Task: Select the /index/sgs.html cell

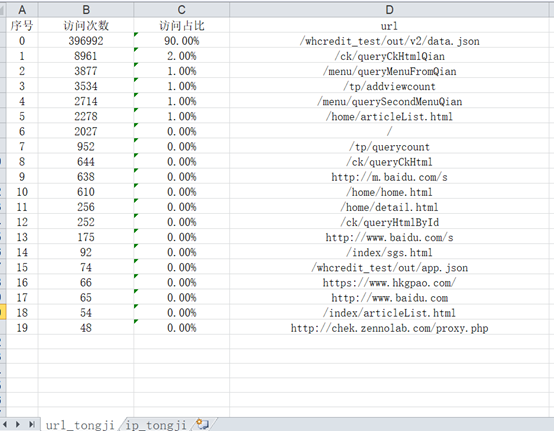Action: (389, 252)
